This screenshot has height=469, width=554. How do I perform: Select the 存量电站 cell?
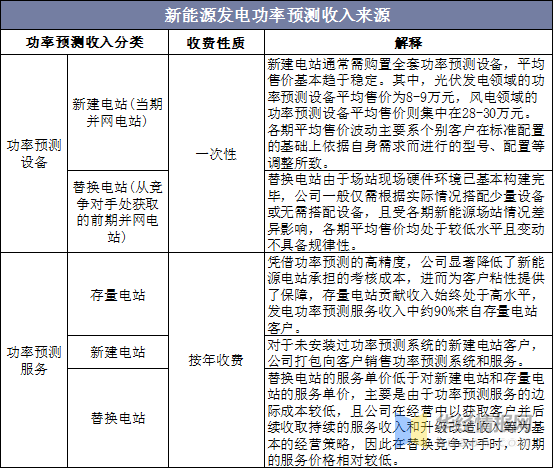118,295
